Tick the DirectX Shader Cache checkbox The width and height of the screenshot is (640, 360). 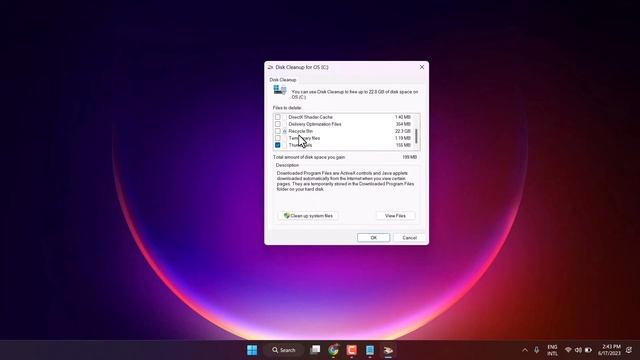(278, 117)
